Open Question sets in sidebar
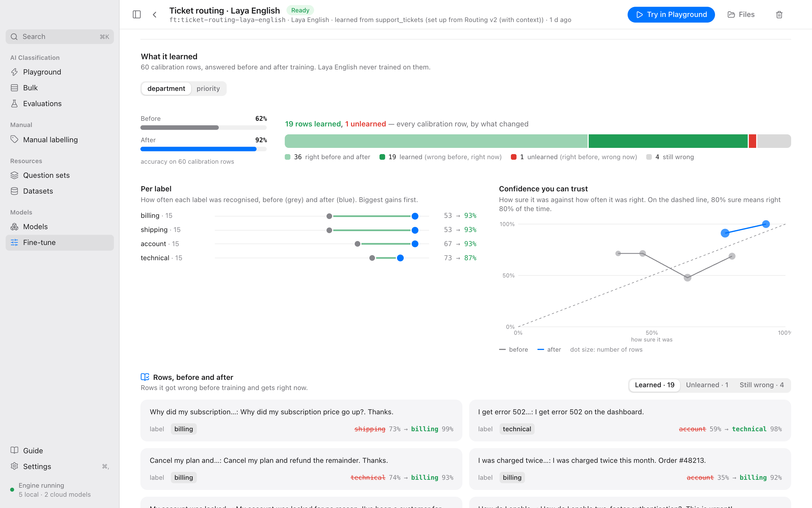The width and height of the screenshot is (812, 508). click(60, 175)
